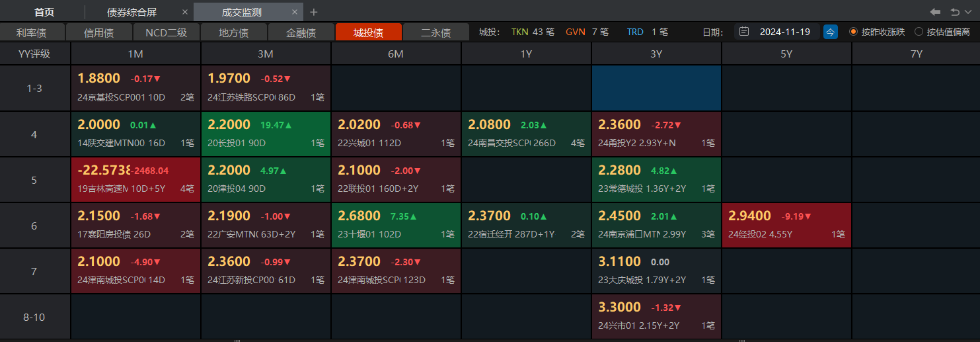980x342 pixels.
Task: Add a new tab with plus icon
Action: click(x=314, y=12)
